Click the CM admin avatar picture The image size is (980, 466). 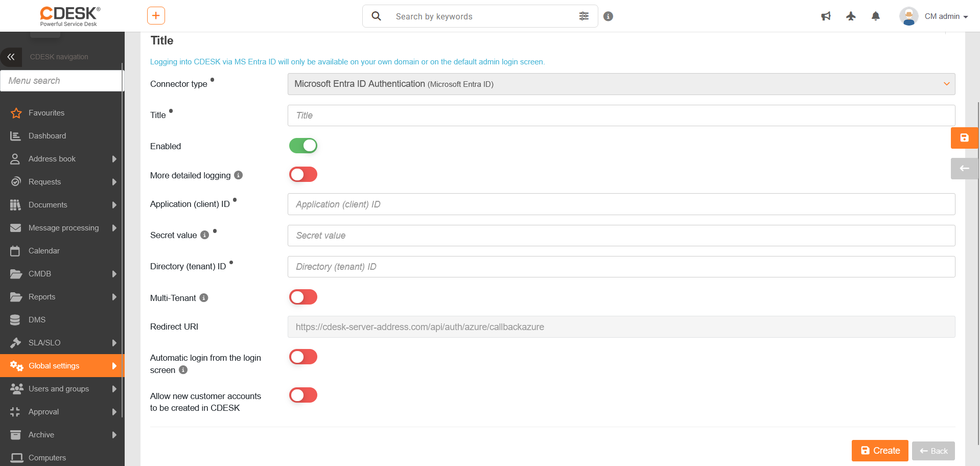pyautogui.click(x=909, y=16)
